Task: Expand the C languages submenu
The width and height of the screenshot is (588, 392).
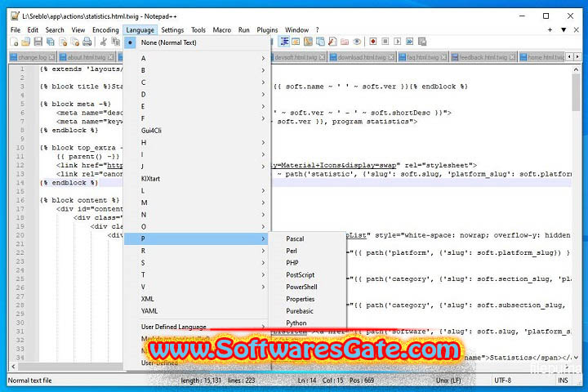Action: pos(197,82)
